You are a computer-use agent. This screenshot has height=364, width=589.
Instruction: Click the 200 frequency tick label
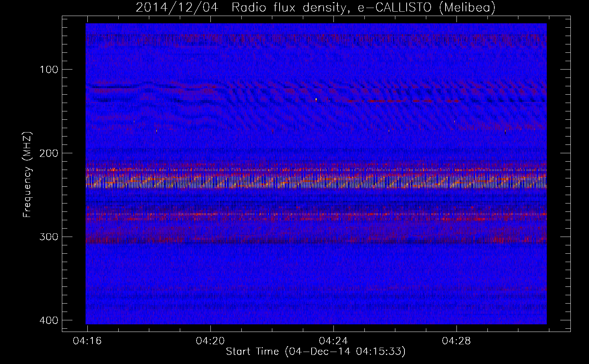click(x=48, y=153)
